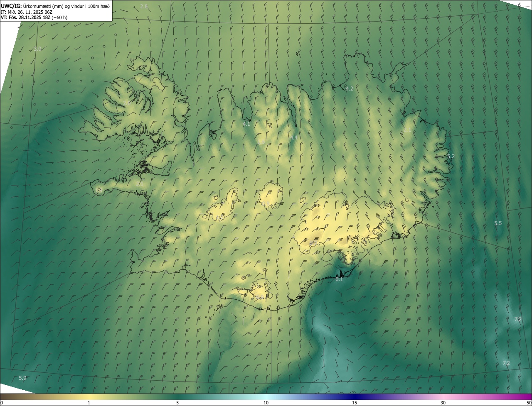Viewport: 532px width, 406px height.
Task: Click the gradient colour scale bar
Action: click(x=266, y=396)
